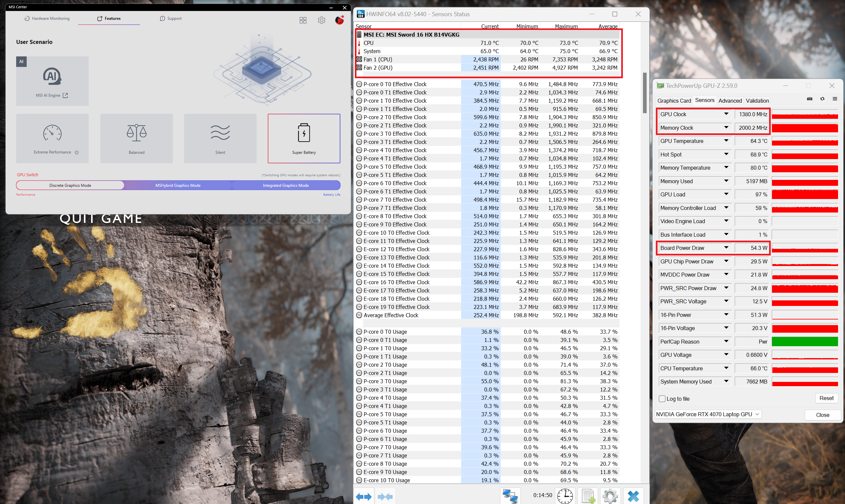Viewport: 845px width, 504px height.
Task: Open Board Power Draw sensor dropdown
Action: coord(726,248)
